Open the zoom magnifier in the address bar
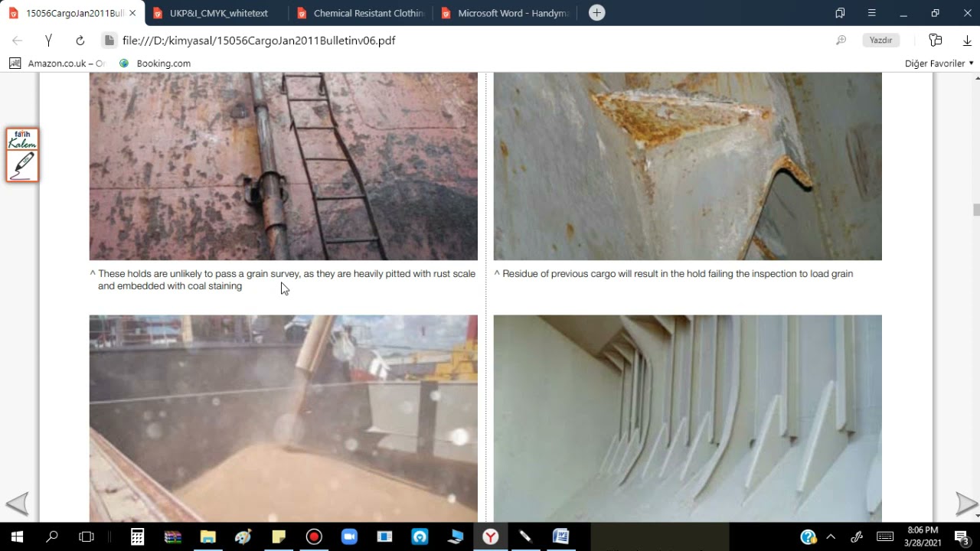Screen dimensions: 980x551 841,41
